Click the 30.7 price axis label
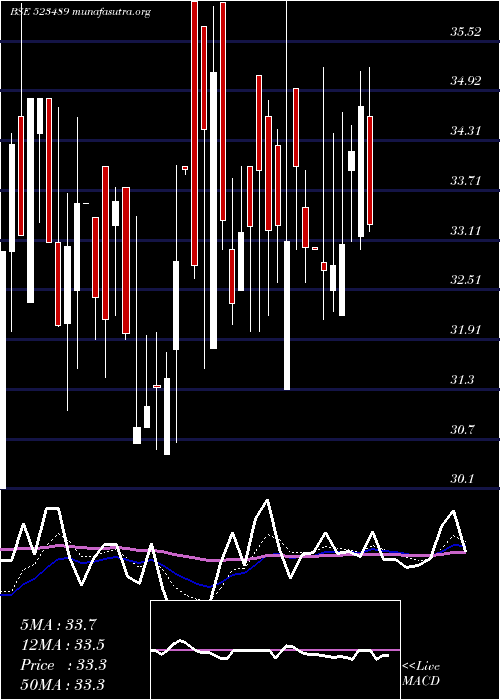 [x=462, y=430]
